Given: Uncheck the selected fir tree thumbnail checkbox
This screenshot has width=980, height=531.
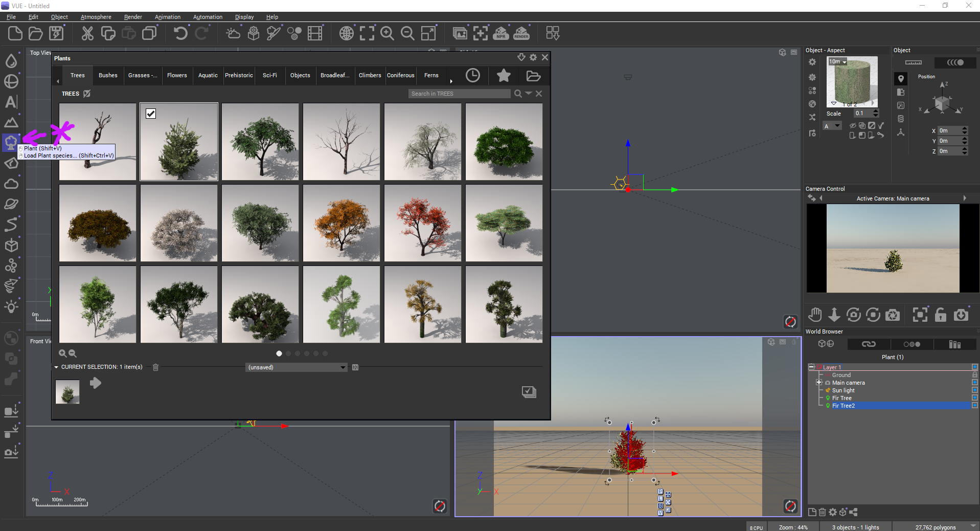Looking at the screenshot, I should tap(151, 114).
